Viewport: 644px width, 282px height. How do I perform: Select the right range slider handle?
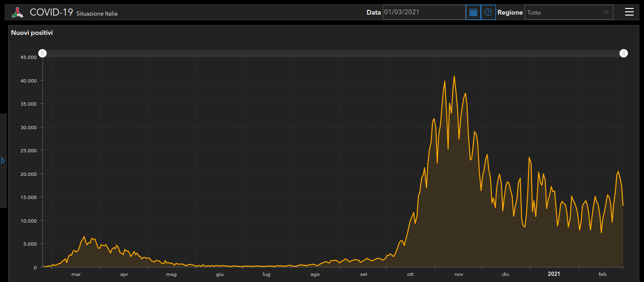pos(623,53)
